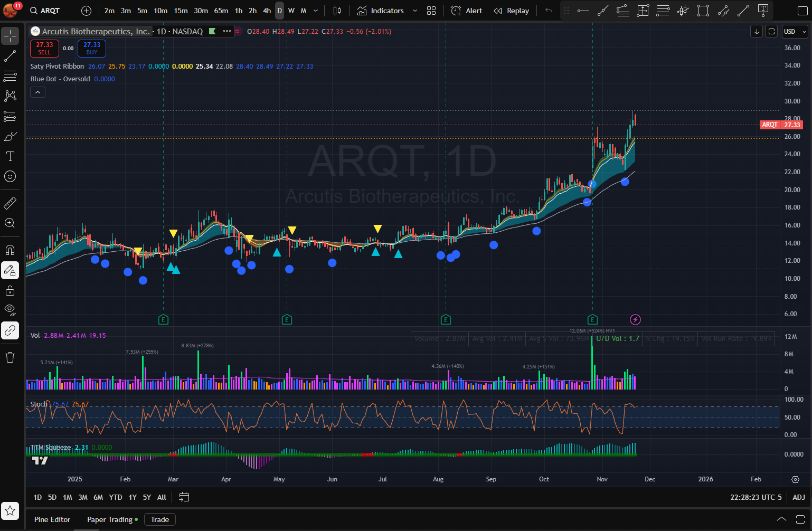
Task: Set range to 6M
Action: point(98,497)
